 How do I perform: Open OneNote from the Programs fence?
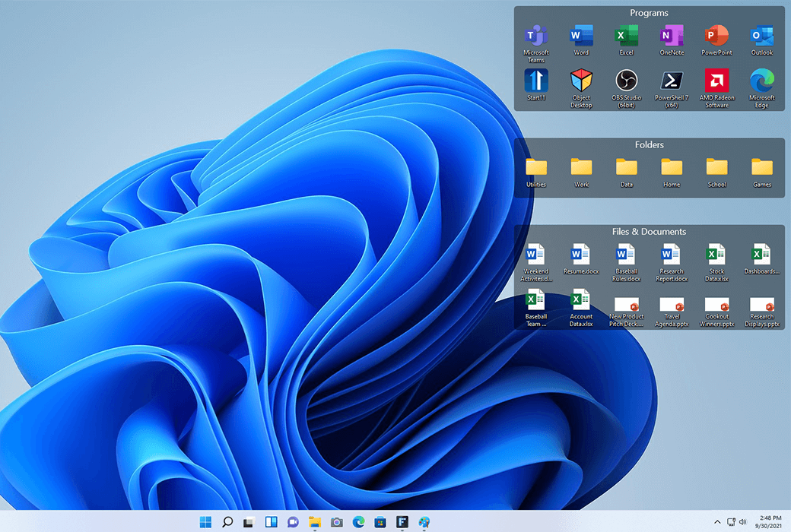[671, 36]
